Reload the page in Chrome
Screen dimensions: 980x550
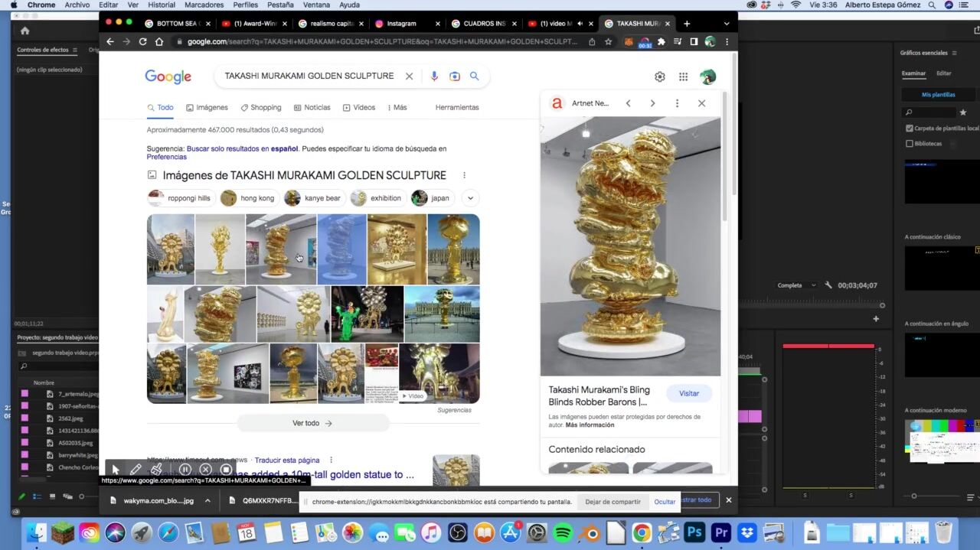(x=142, y=41)
